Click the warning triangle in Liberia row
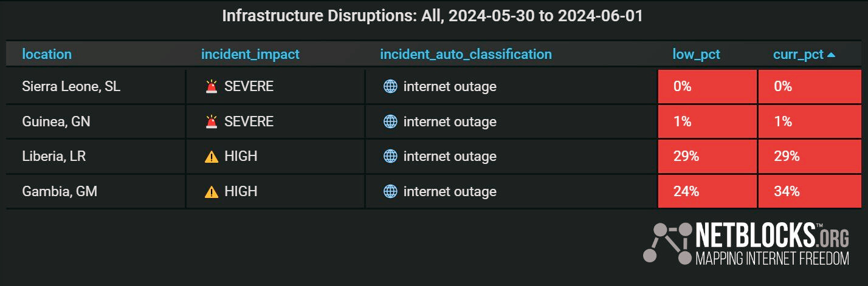The image size is (868, 286). tap(212, 157)
